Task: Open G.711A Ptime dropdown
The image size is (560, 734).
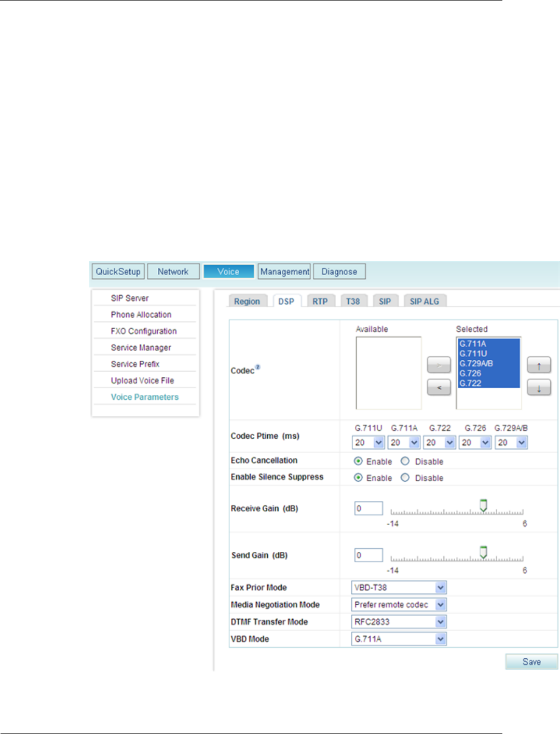Action: point(404,442)
